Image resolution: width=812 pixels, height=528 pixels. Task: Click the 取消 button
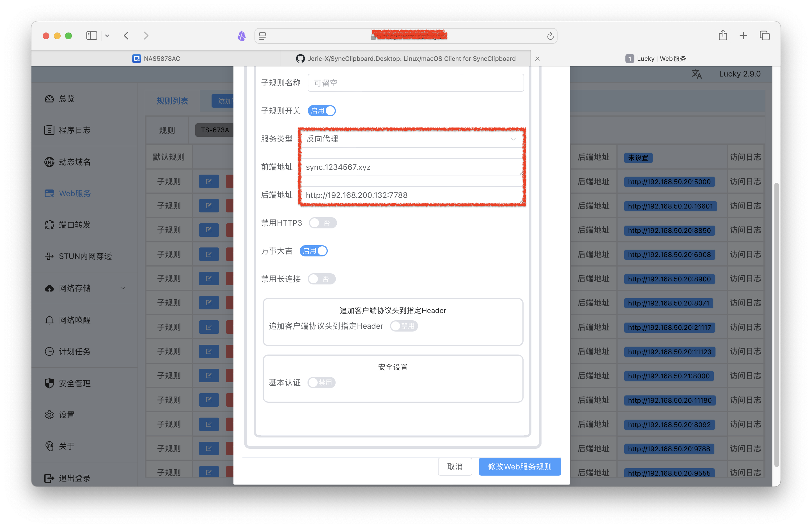[x=455, y=466]
